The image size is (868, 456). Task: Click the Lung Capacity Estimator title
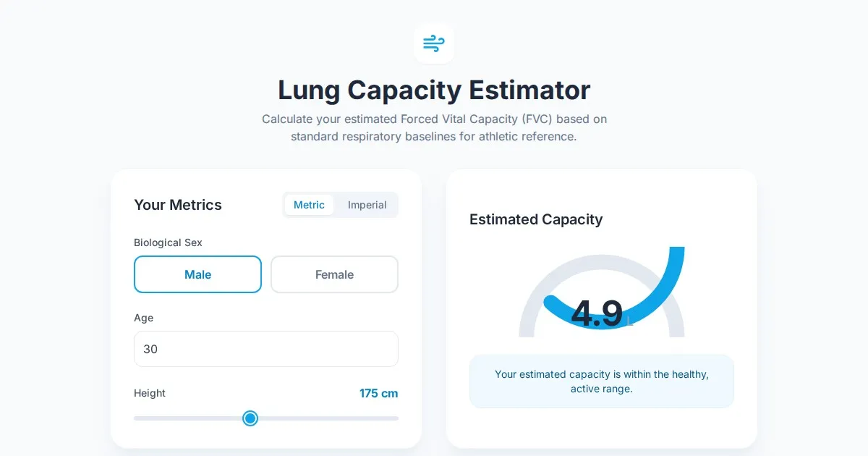pyautogui.click(x=434, y=90)
